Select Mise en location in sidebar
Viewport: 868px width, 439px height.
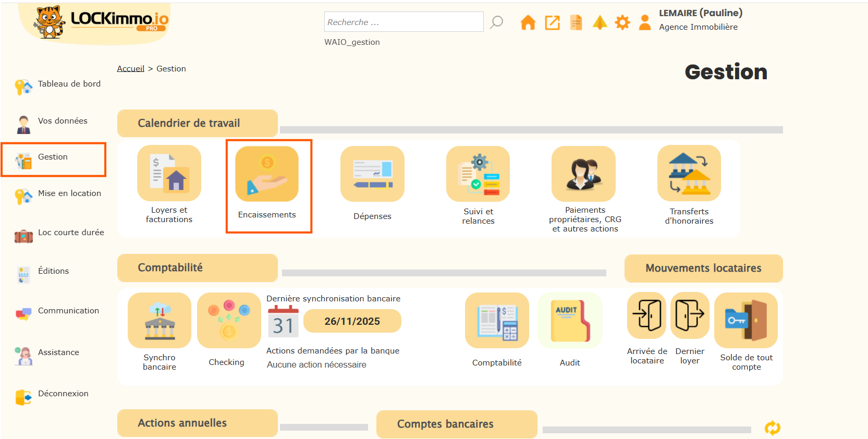[x=69, y=193]
